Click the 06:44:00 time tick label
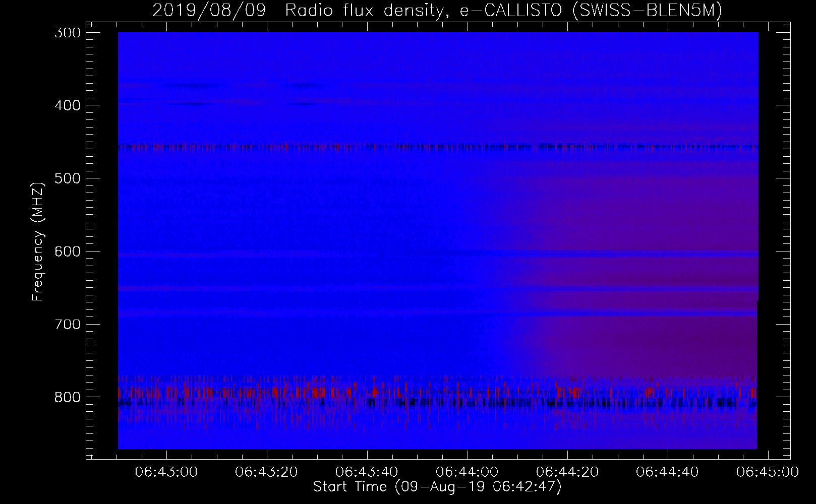Screen dimensions: 816x504 (x=467, y=472)
